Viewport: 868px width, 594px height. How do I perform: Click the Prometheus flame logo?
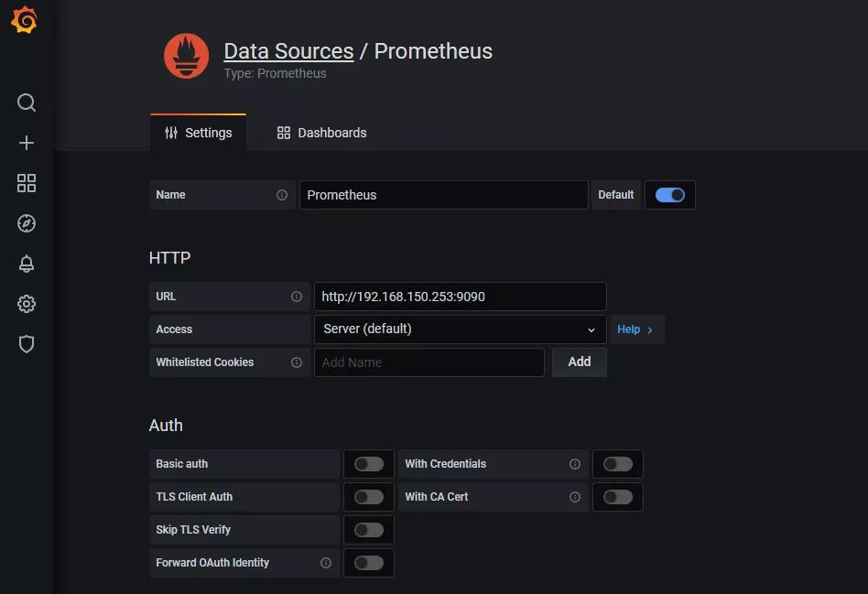[187, 56]
